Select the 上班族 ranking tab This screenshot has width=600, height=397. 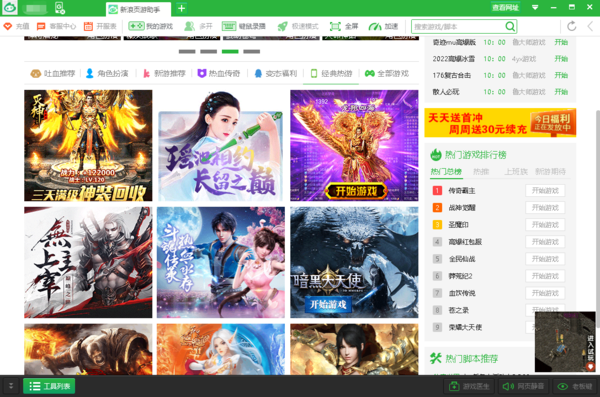pos(516,172)
